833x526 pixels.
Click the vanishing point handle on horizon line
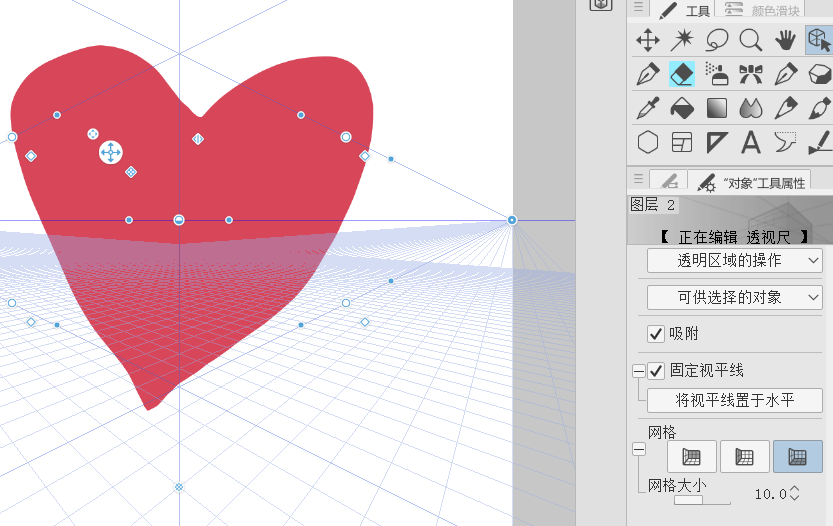[x=512, y=220]
